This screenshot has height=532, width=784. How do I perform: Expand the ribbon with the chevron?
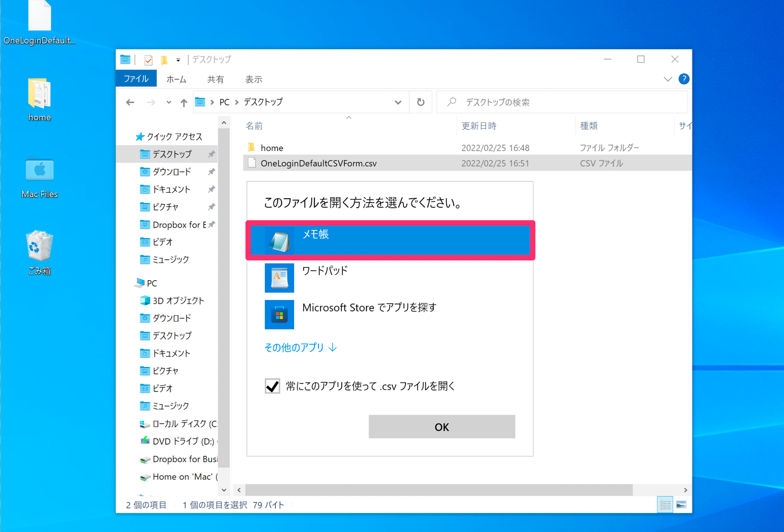pos(668,79)
